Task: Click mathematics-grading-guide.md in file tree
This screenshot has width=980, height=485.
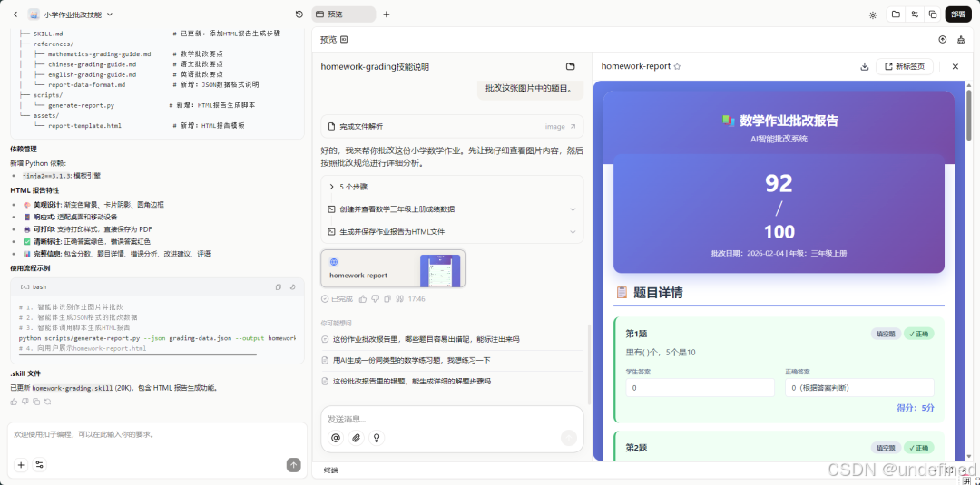Action: click(x=100, y=54)
